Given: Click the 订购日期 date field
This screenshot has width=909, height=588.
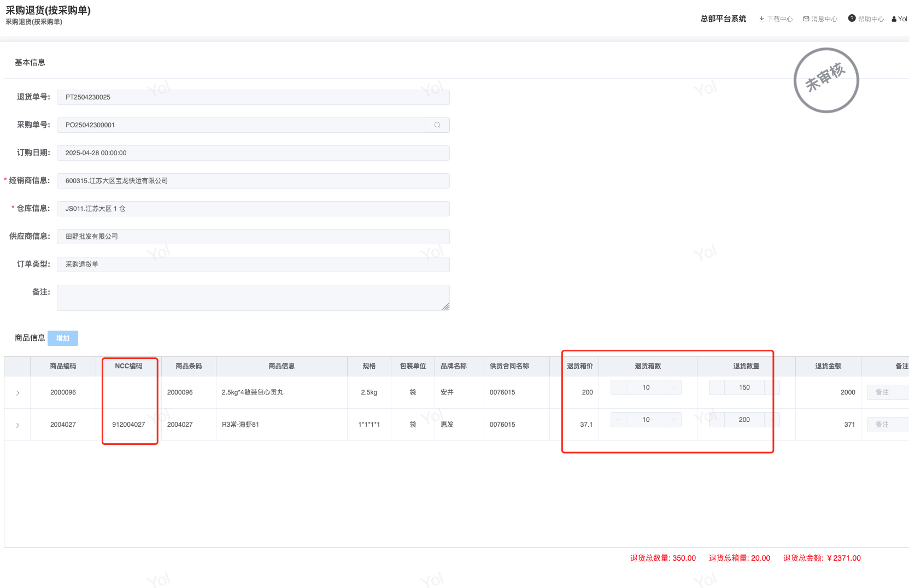Looking at the screenshot, I should pyautogui.click(x=253, y=153).
